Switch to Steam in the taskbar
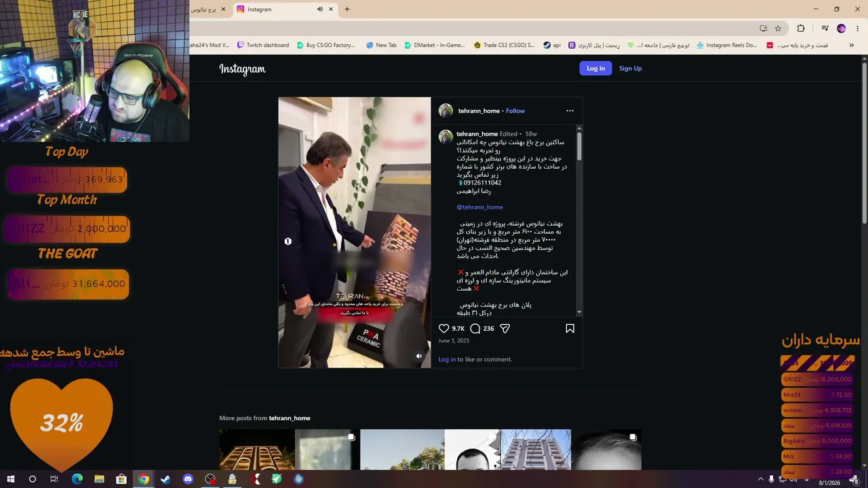868x488 pixels. (x=165, y=479)
